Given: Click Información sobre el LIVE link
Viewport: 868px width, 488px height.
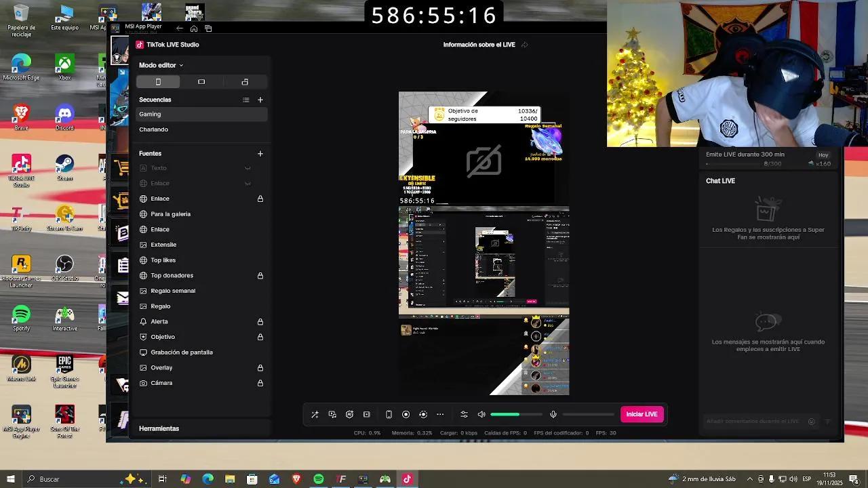Looking at the screenshot, I should click(479, 45).
